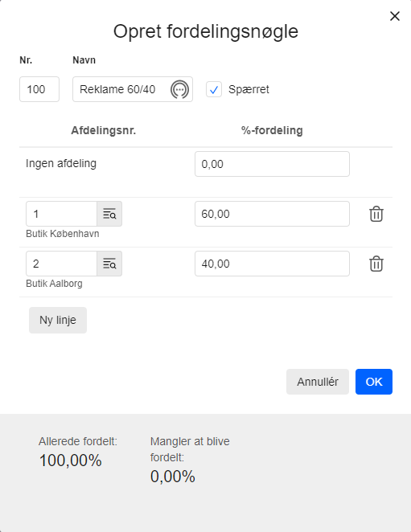411x532 pixels.
Task: Click the Annullér button
Action: click(318, 382)
